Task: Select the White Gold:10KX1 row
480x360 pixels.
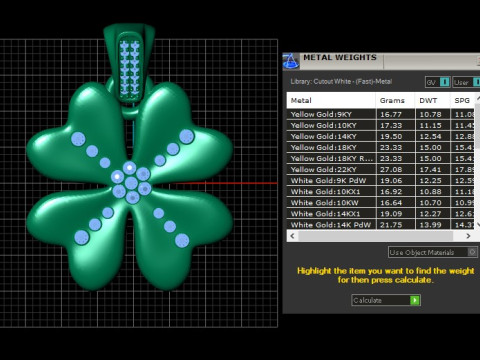Action: click(381, 191)
